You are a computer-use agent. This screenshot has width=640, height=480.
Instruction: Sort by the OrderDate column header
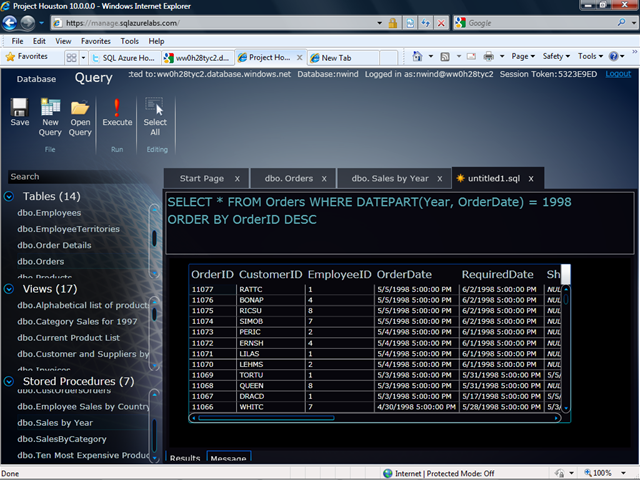pos(404,274)
